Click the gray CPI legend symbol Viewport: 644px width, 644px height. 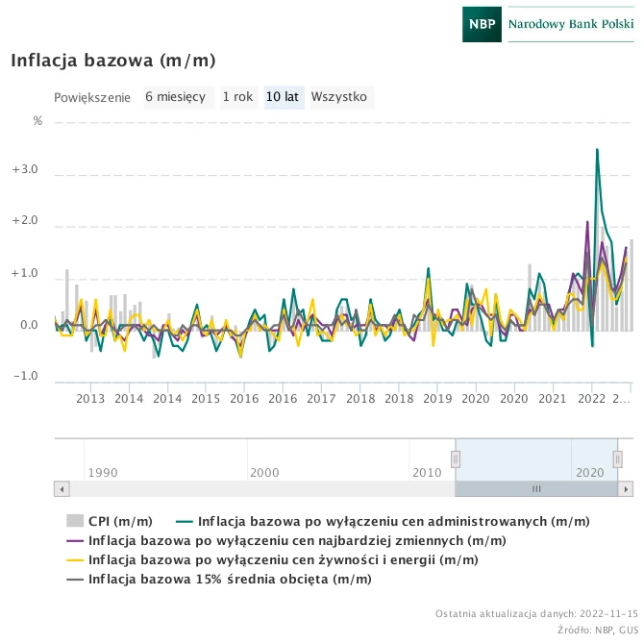pyautogui.click(x=74, y=521)
